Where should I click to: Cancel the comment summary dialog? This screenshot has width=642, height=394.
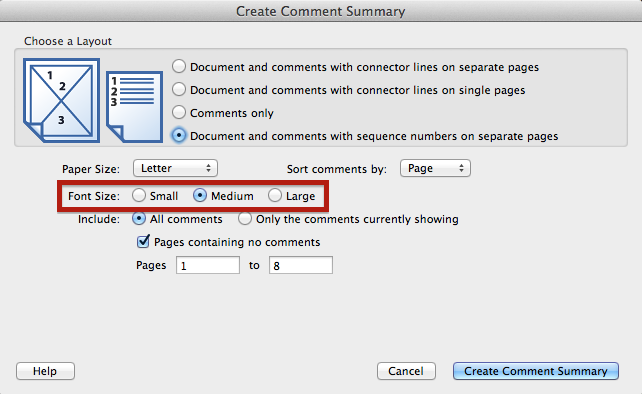point(406,371)
